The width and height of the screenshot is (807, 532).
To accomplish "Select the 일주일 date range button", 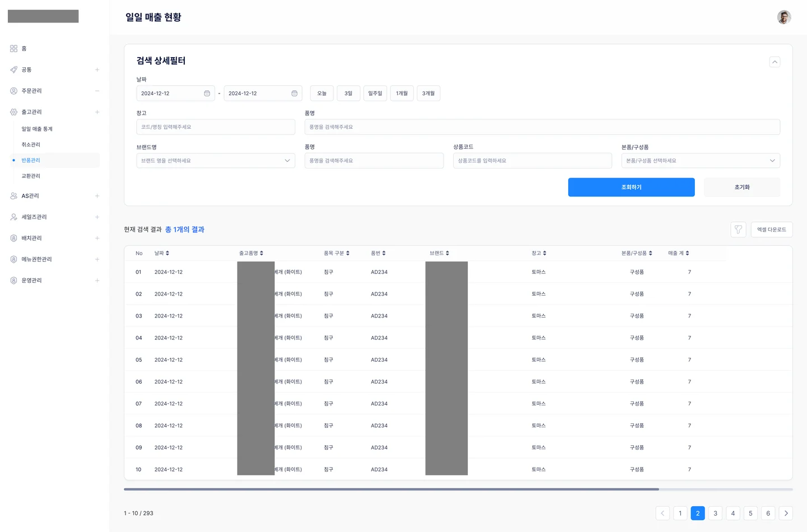I will pos(375,94).
